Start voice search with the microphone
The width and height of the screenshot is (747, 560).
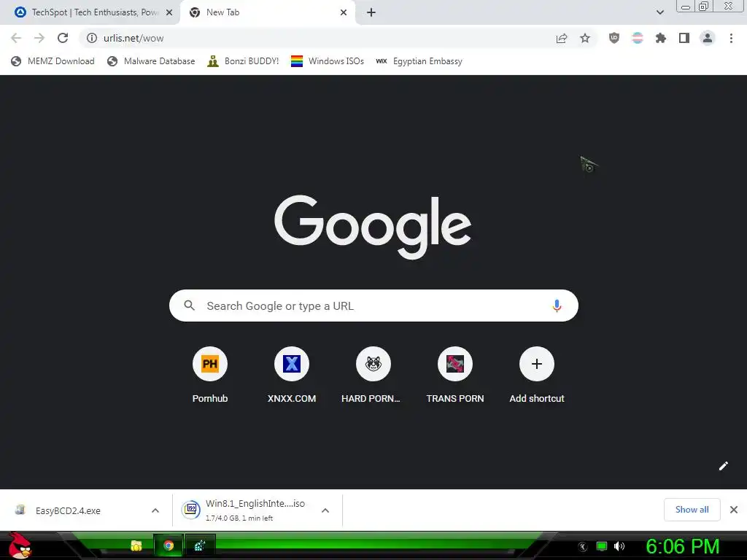557,306
